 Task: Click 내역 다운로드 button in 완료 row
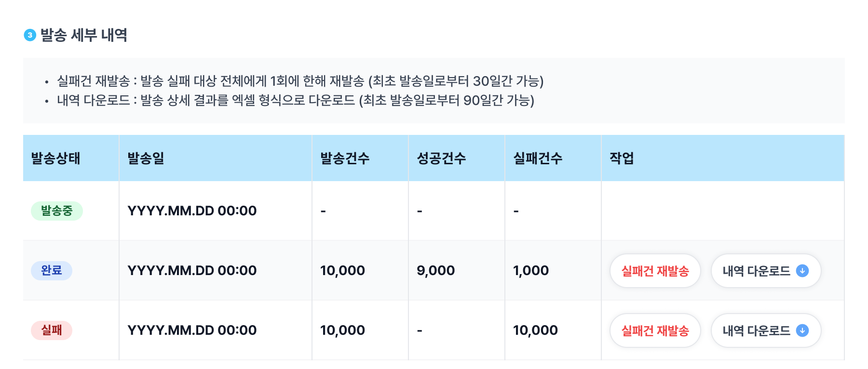[x=766, y=271]
